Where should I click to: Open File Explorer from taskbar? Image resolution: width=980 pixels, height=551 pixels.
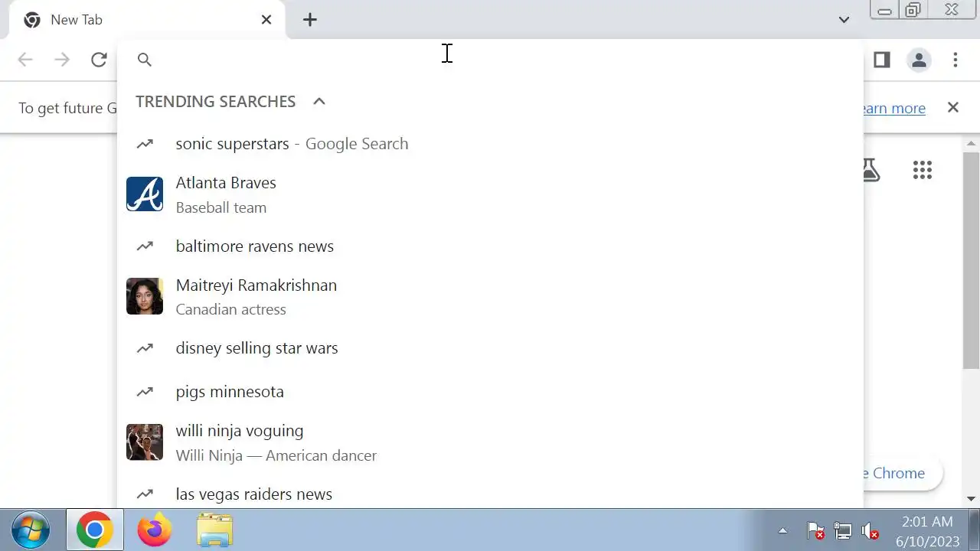click(214, 530)
